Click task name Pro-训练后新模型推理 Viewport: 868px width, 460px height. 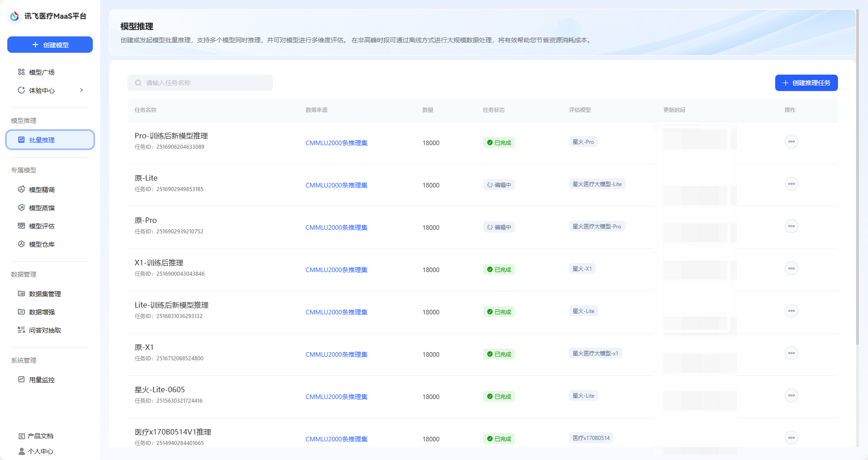171,136
